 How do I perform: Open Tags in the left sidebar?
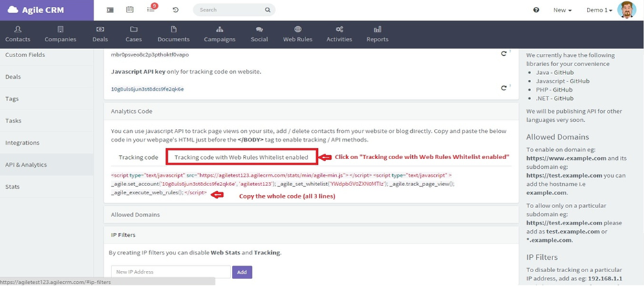(47, 99)
